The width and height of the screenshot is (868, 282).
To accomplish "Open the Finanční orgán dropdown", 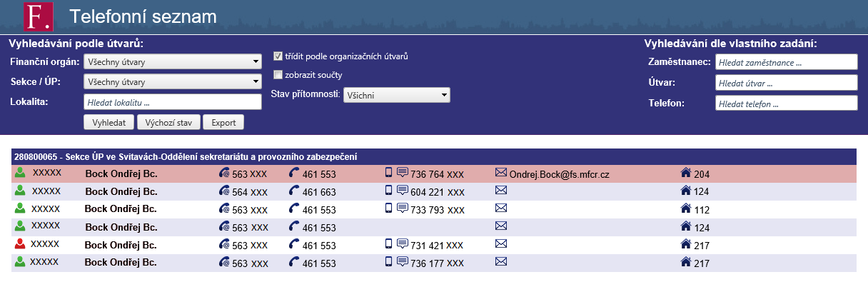I will [173, 62].
